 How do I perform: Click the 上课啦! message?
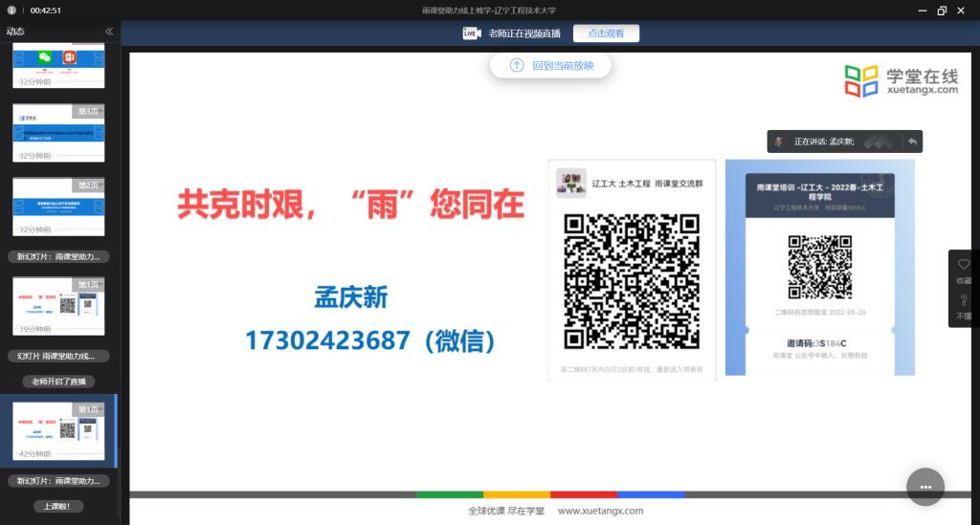point(58,506)
